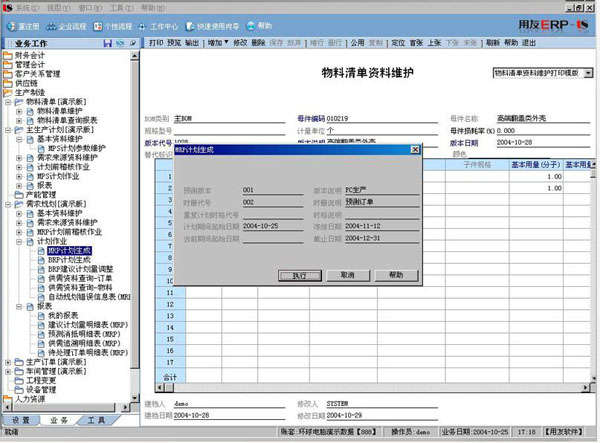600x443 pixels.
Task: Open 企业流程 via its binoculars icon
Action: (51, 26)
